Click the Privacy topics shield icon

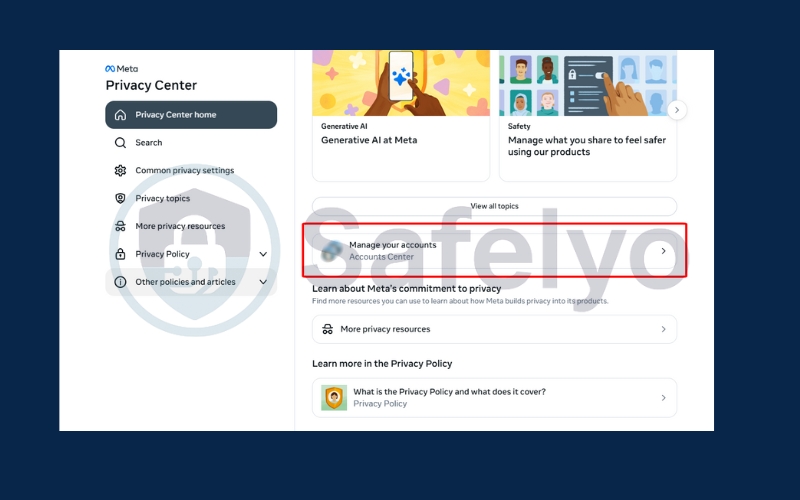121,199
